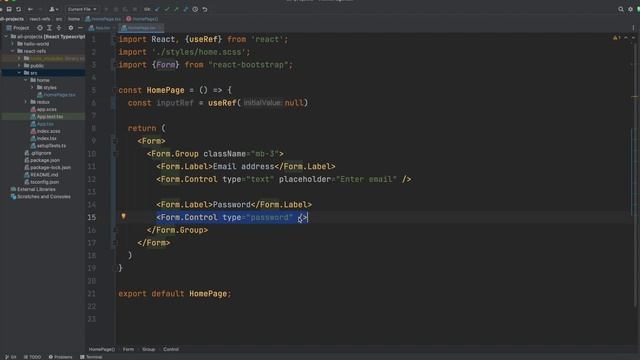
Task: Open the editor tabs more-options menu
Action: [633, 28]
